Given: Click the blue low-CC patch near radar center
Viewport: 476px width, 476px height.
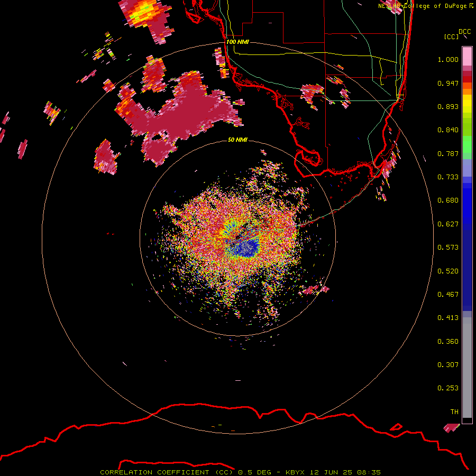Looking at the screenshot, I should [x=246, y=249].
